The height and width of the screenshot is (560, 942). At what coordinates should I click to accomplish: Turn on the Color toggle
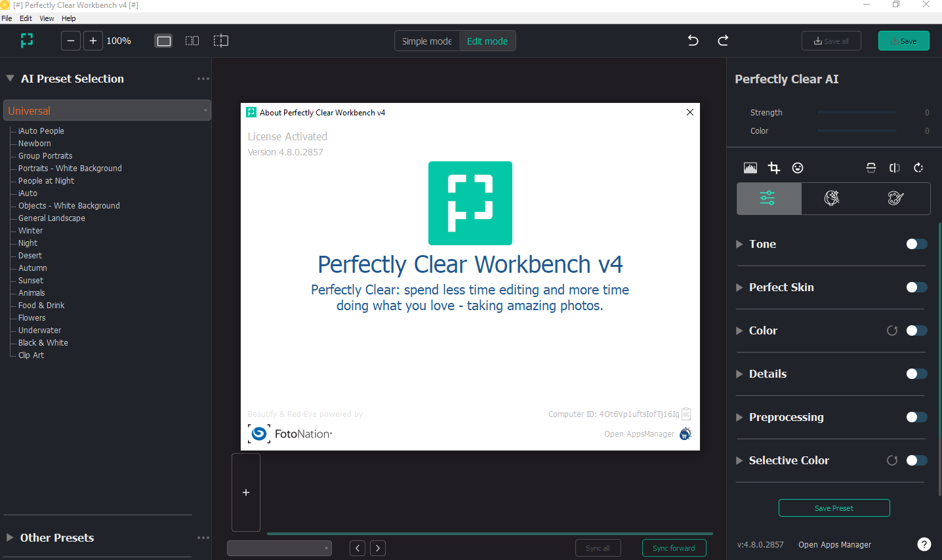coord(916,330)
